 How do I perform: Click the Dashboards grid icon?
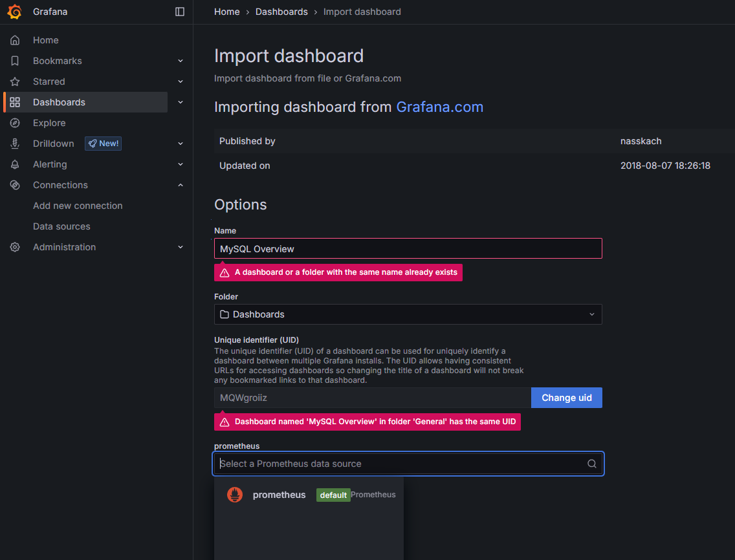click(x=15, y=102)
